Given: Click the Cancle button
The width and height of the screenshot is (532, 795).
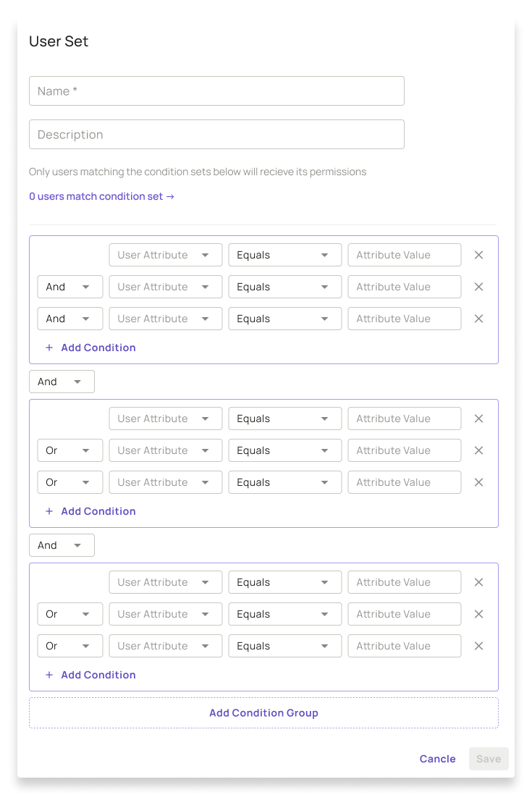Looking at the screenshot, I should [437, 759].
